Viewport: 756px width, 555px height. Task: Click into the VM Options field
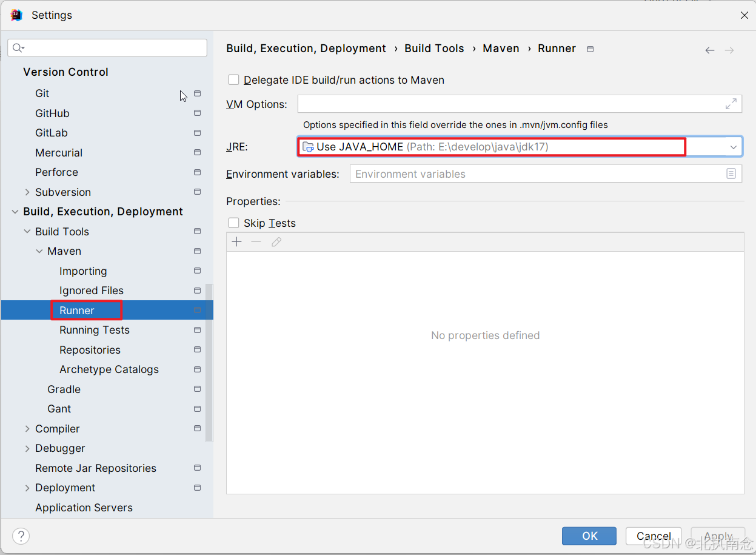(520, 104)
